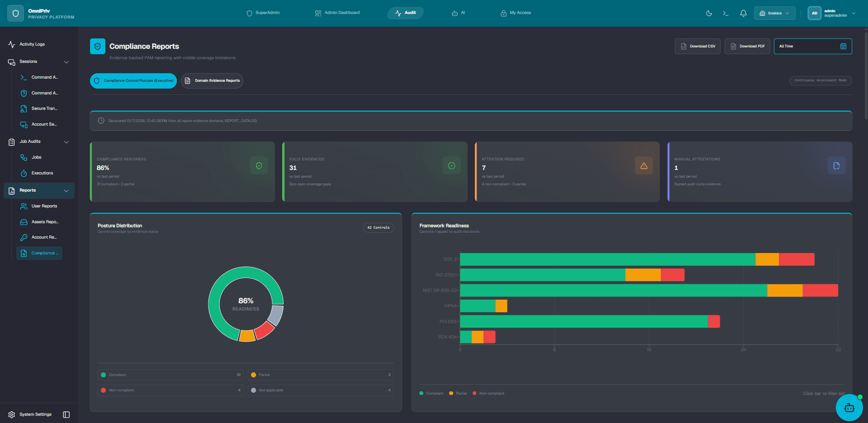
Task: Select the Compliance sidebar item
Action: (39, 253)
